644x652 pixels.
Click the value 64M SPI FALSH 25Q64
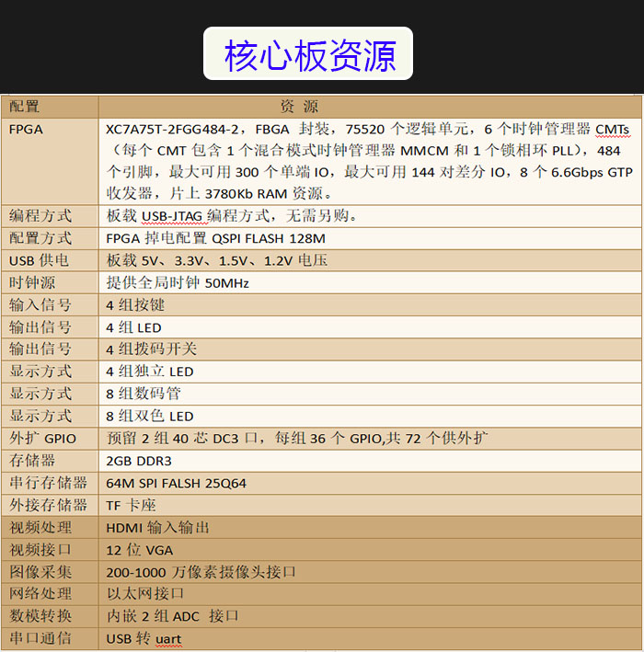[176, 483]
